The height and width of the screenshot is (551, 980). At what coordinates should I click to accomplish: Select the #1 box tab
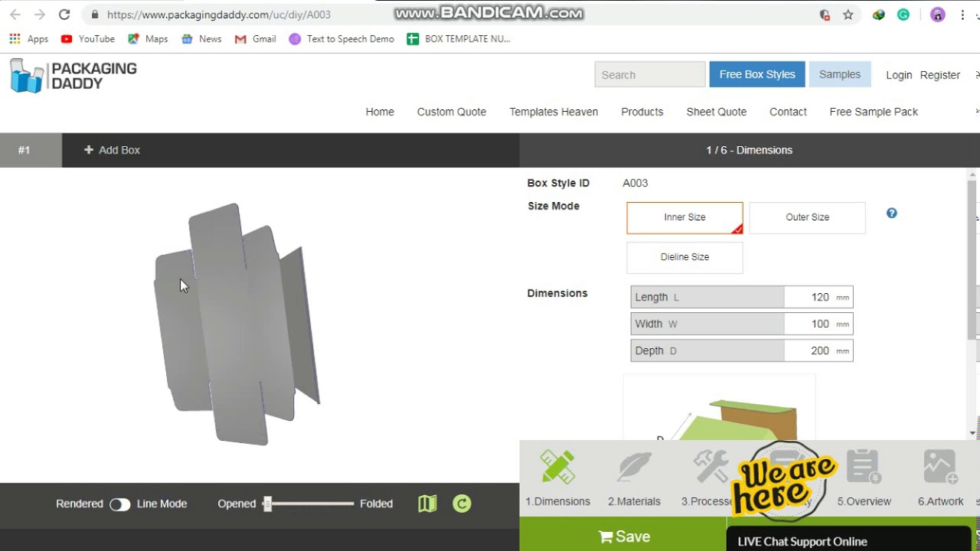point(31,150)
